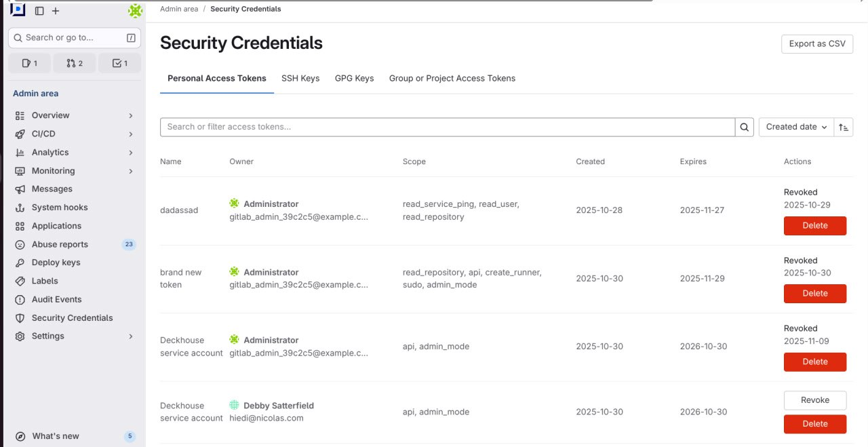This screenshot has height=447, width=868.
Task: Switch to the SSH Keys tab
Action: pyautogui.click(x=300, y=78)
